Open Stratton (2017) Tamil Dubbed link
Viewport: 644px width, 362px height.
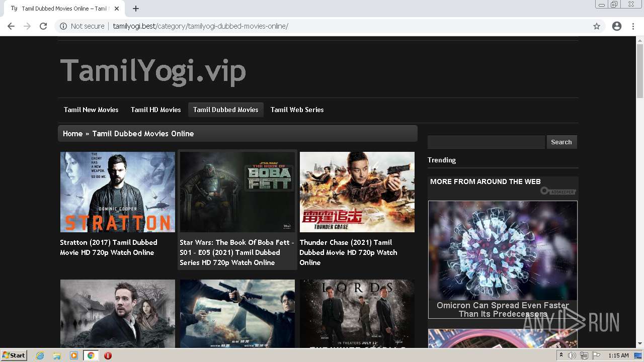coord(109,247)
